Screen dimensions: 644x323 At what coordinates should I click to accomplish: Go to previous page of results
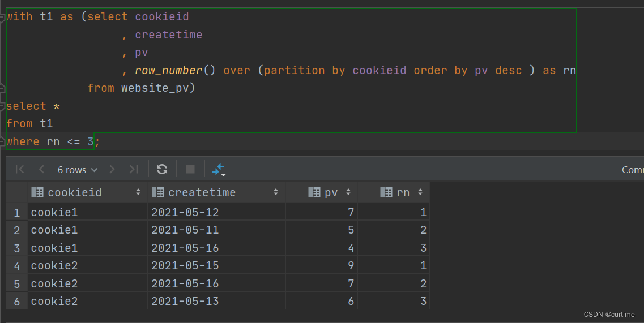41,169
